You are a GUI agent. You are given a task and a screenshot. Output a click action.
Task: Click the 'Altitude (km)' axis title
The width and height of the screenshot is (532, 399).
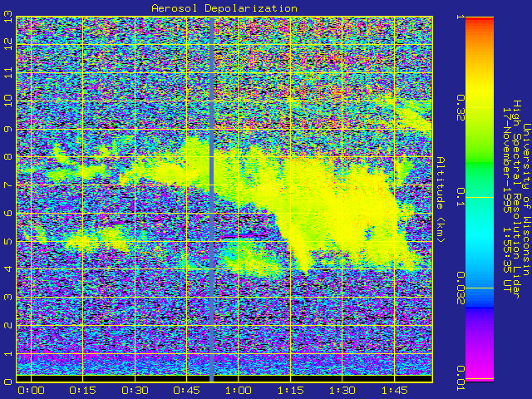pos(440,199)
